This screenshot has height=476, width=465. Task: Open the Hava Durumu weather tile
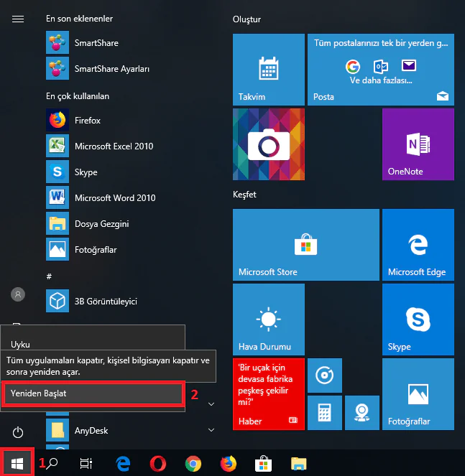coord(269,319)
